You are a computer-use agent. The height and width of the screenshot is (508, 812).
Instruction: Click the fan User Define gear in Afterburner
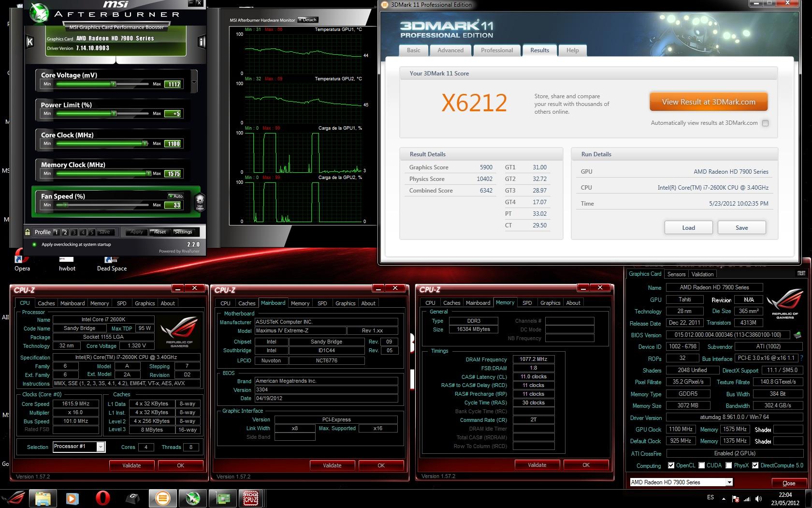click(x=199, y=201)
